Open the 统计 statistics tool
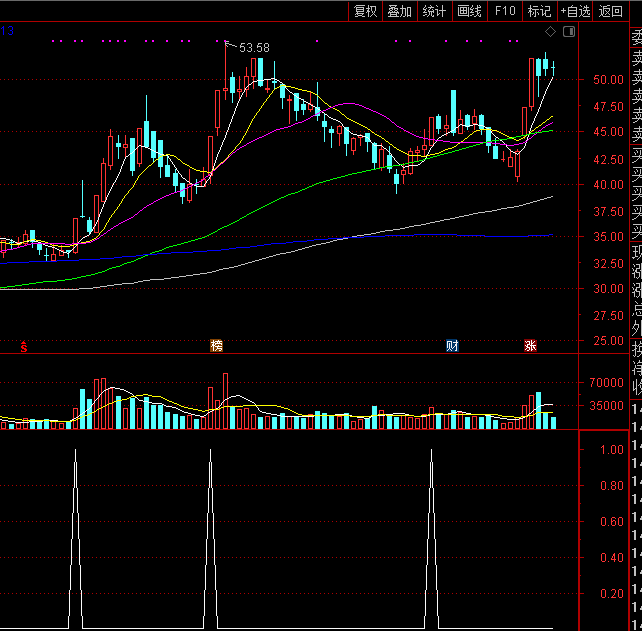 click(434, 11)
